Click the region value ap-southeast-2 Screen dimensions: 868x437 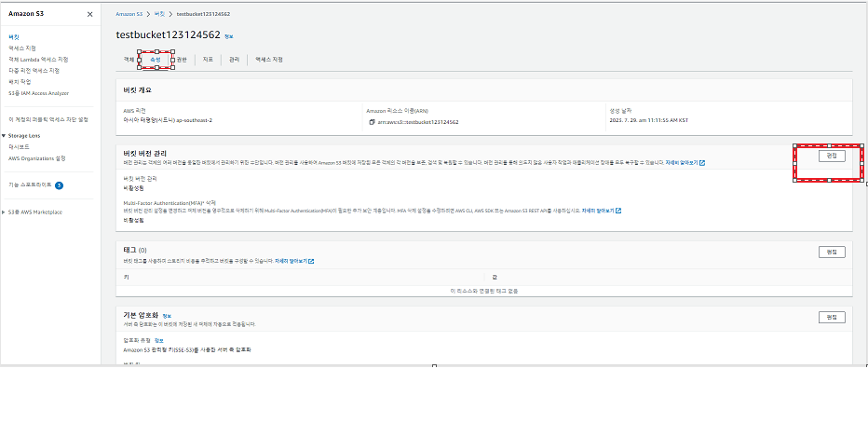click(x=194, y=120)
